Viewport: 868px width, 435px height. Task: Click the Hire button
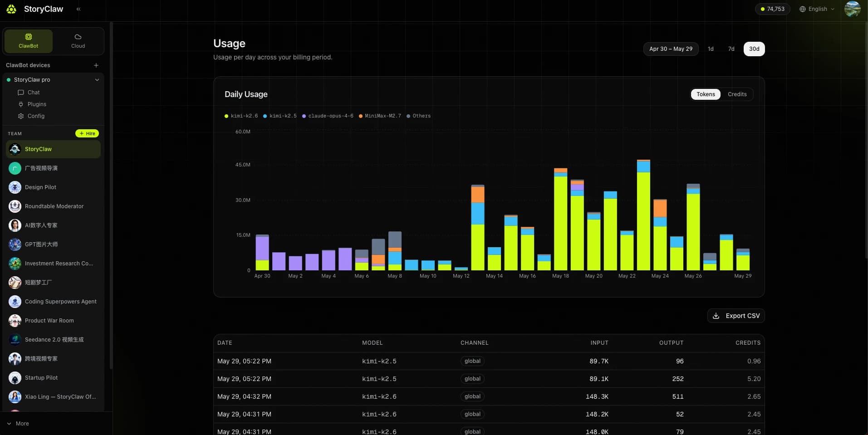click(x=87, y=133)
